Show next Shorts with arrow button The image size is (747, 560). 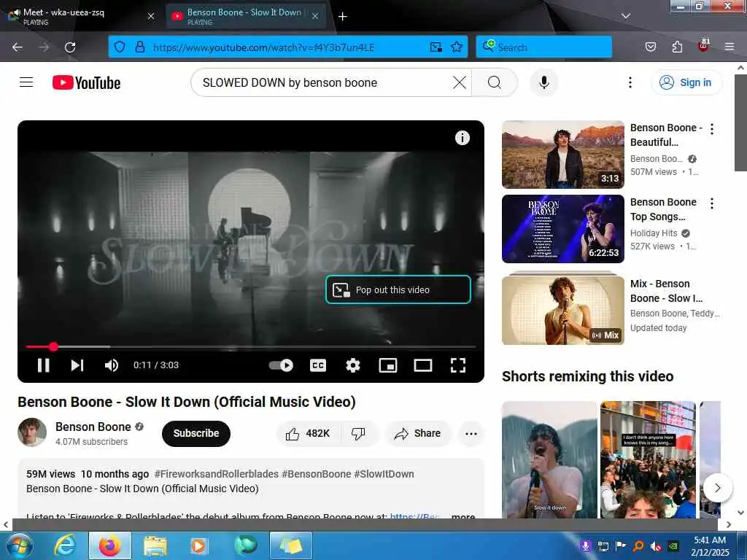pos(718,488)
